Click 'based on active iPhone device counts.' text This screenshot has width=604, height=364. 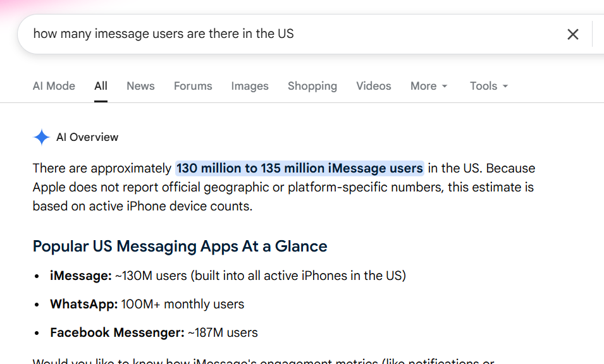(142, 206)
